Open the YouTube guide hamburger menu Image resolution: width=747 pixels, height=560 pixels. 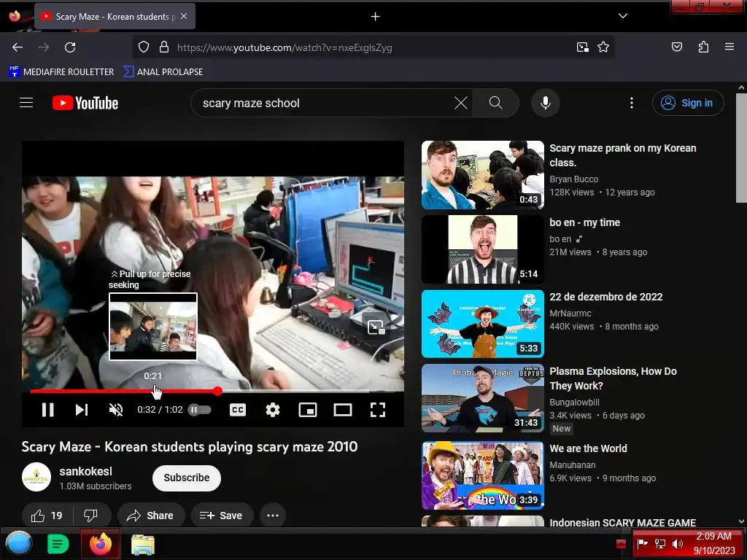click(26, 103)
